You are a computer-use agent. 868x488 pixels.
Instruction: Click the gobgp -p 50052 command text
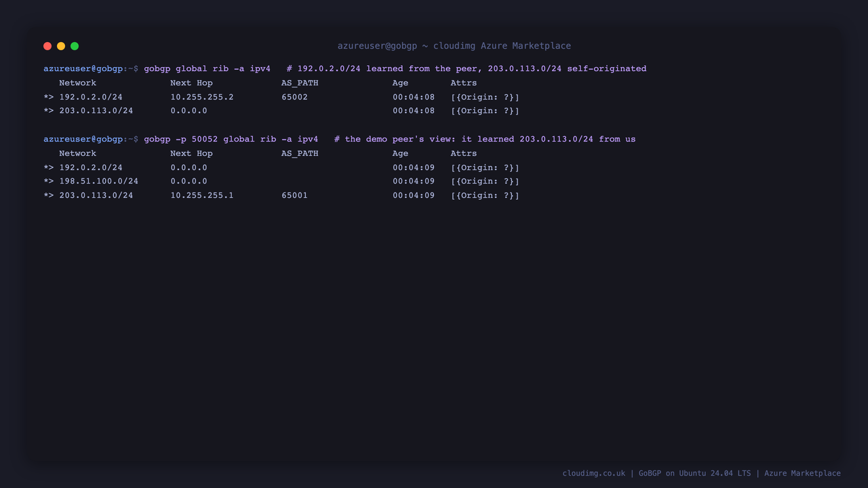[x=231, y=139]
